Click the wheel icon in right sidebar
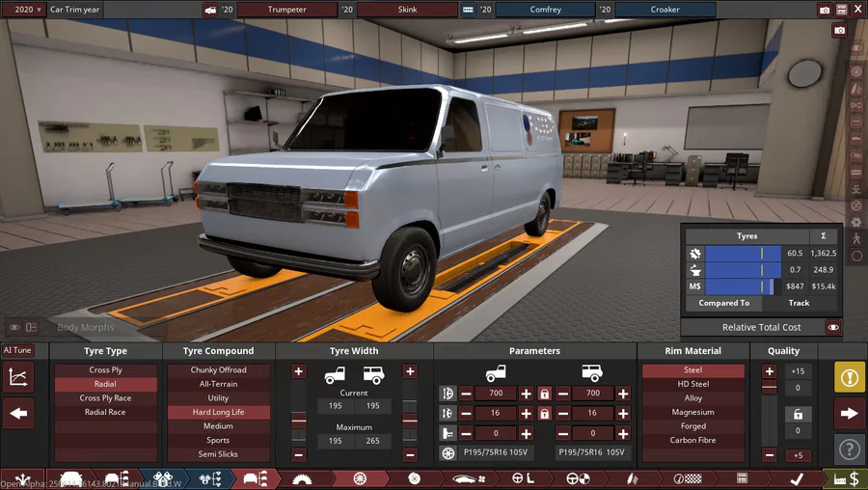868x490 pixels. tap(856, 72)
